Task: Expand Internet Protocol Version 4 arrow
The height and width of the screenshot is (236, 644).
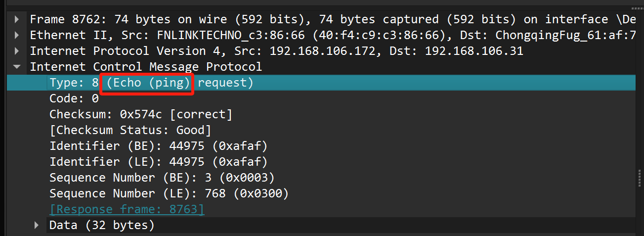Action: point(17,51)
